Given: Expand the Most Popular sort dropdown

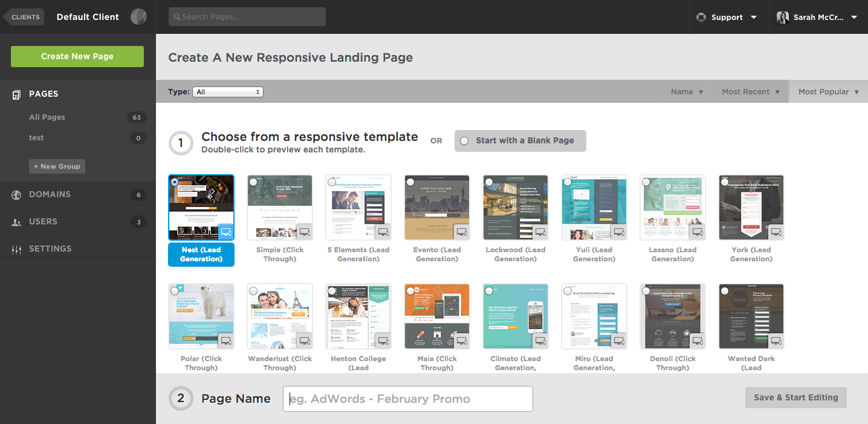Looking at the screenshot, I should coord(828,92).
